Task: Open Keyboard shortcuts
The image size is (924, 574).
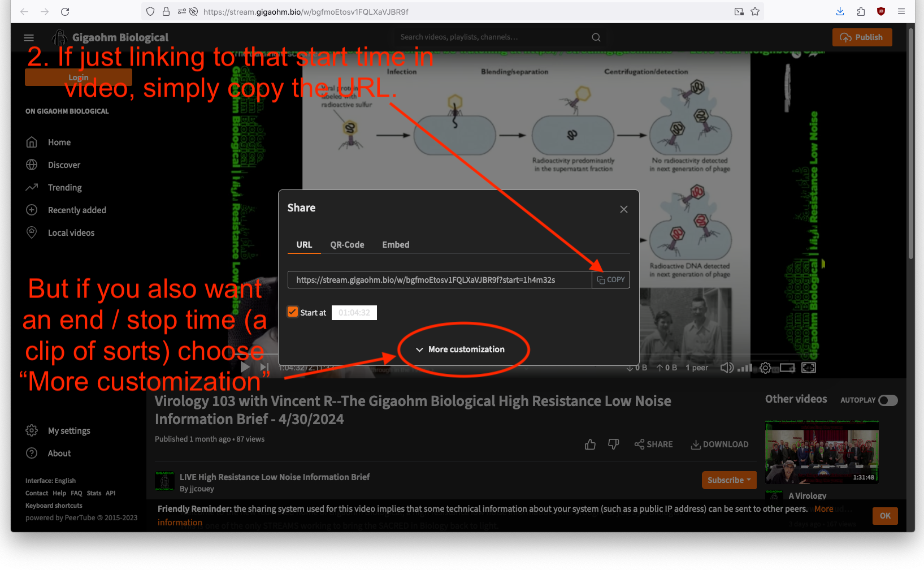Action: pos(54,506)
